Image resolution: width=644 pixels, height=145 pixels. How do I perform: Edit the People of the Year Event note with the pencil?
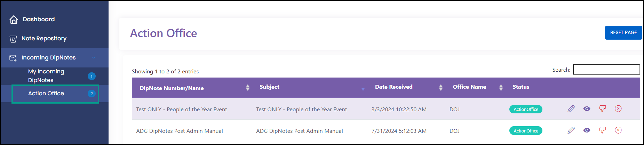coord(571,109)
